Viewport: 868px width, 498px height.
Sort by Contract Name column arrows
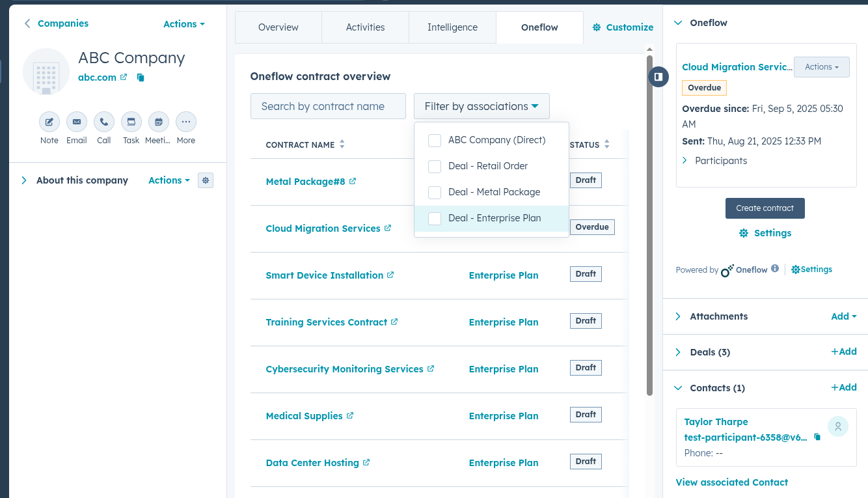(342, 145)
